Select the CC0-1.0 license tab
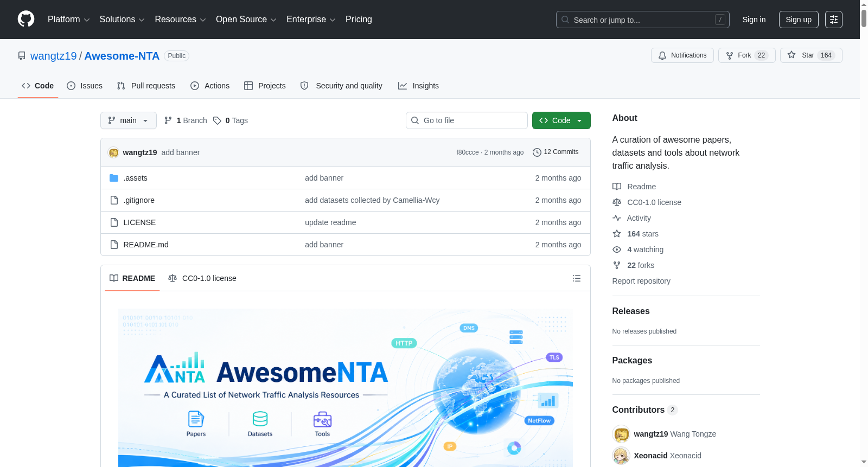The height and width of the screenshot is (467, 868). tap(202, 278)
